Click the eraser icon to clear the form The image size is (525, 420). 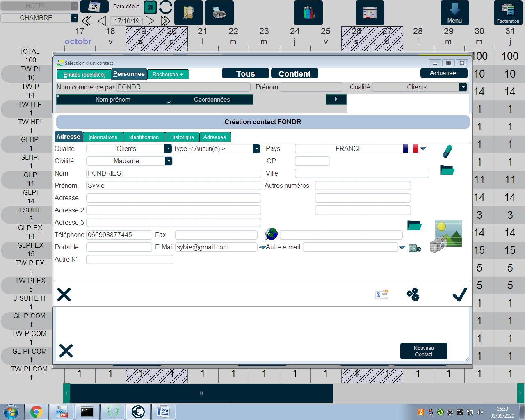tap(447, 151)
